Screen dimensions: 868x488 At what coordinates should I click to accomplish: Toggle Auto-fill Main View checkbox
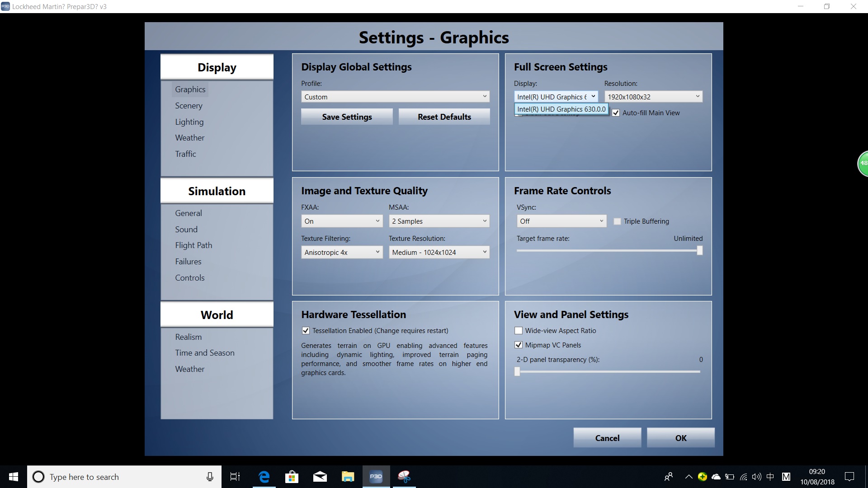pos(616,112)
